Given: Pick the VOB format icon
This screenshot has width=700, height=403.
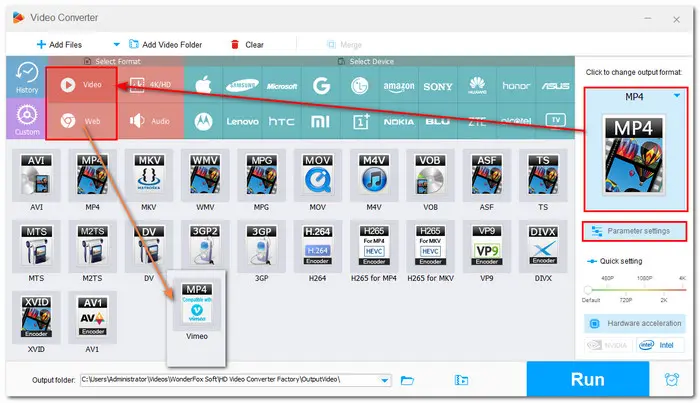Looking at the screenshot, I should [x=430, y=175].
